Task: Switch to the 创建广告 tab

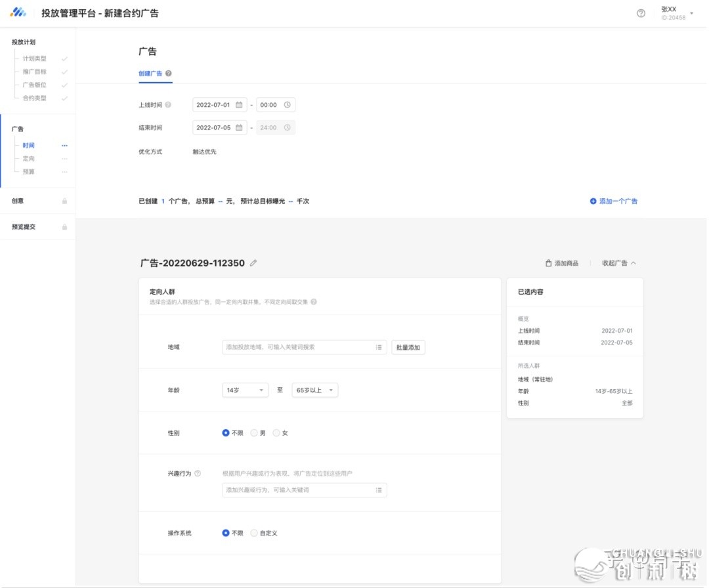Action: (x=150, y=73)
